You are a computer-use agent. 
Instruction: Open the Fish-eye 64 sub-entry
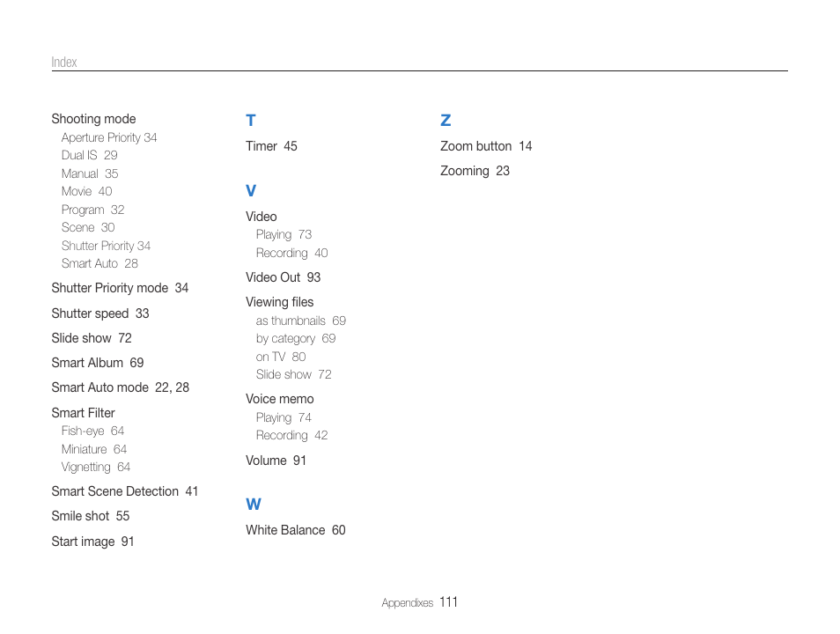pos(92,431)
